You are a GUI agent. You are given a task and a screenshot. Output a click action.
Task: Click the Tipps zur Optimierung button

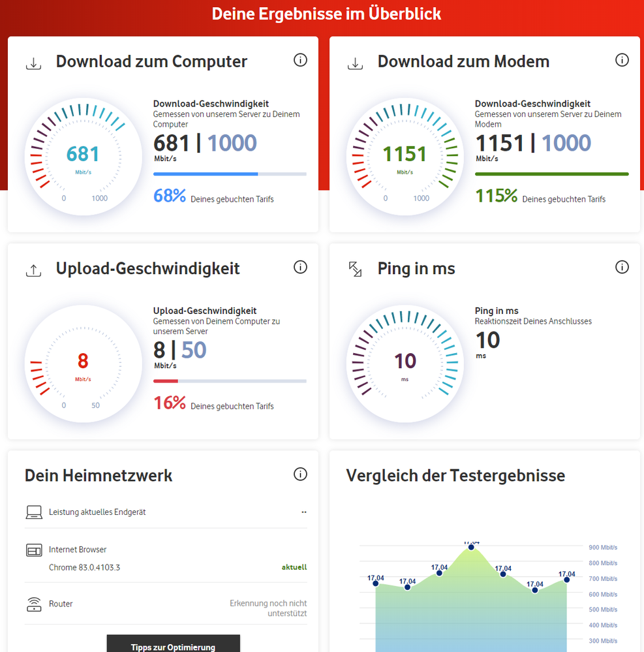(174, 645)
